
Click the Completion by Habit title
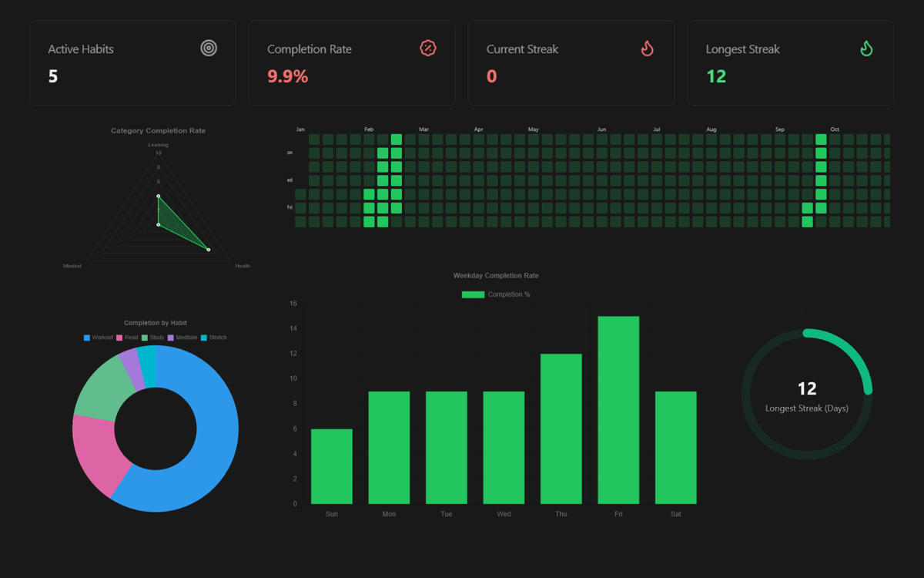click(x=156, y=323)
